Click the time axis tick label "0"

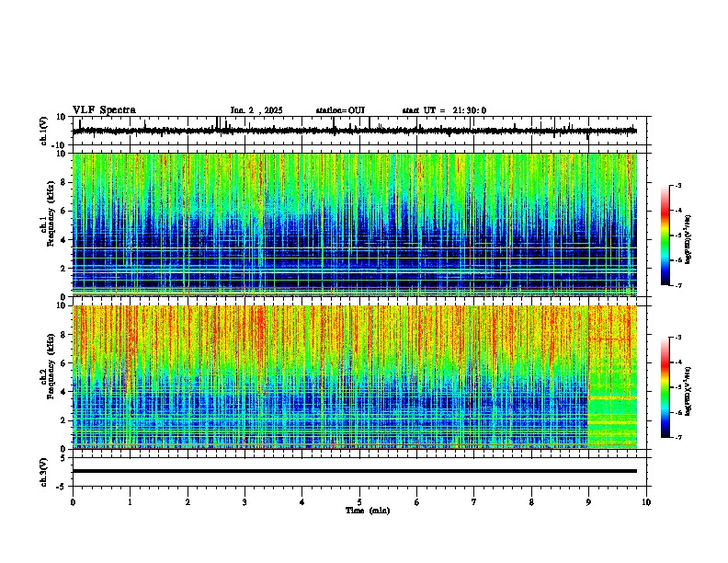click(73, 502)
